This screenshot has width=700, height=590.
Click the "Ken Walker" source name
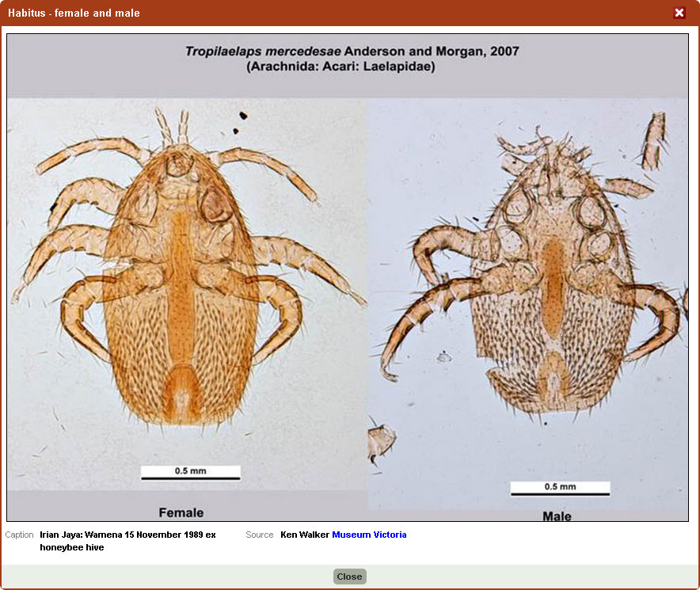pos(304,535)
